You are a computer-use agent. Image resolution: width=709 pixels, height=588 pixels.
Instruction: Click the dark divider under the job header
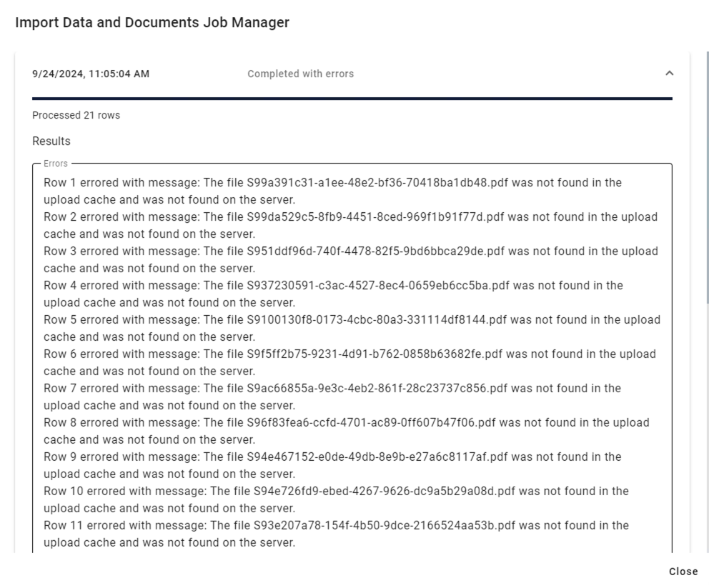(352, 95)
